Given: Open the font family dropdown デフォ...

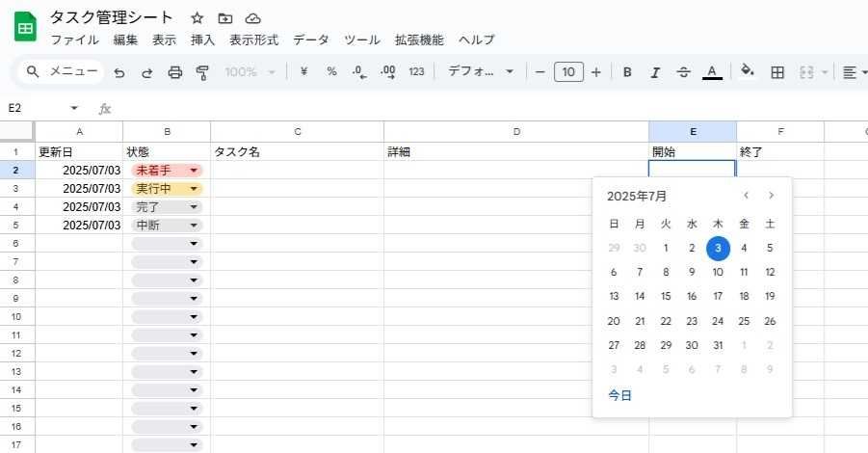Looking at the screenshot, I should (481, 71).
